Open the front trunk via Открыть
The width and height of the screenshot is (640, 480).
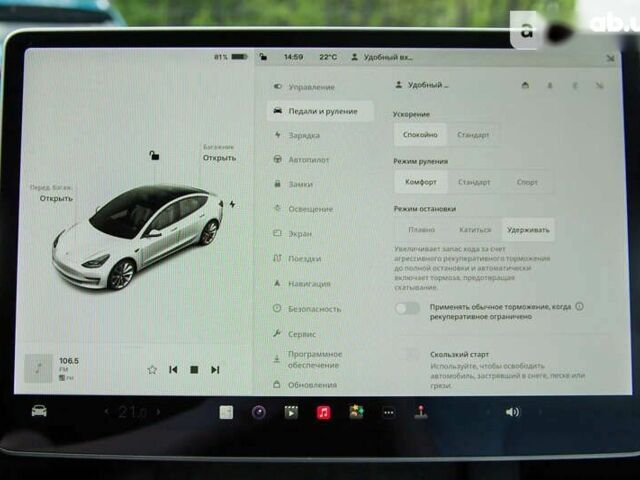point(56,198)
